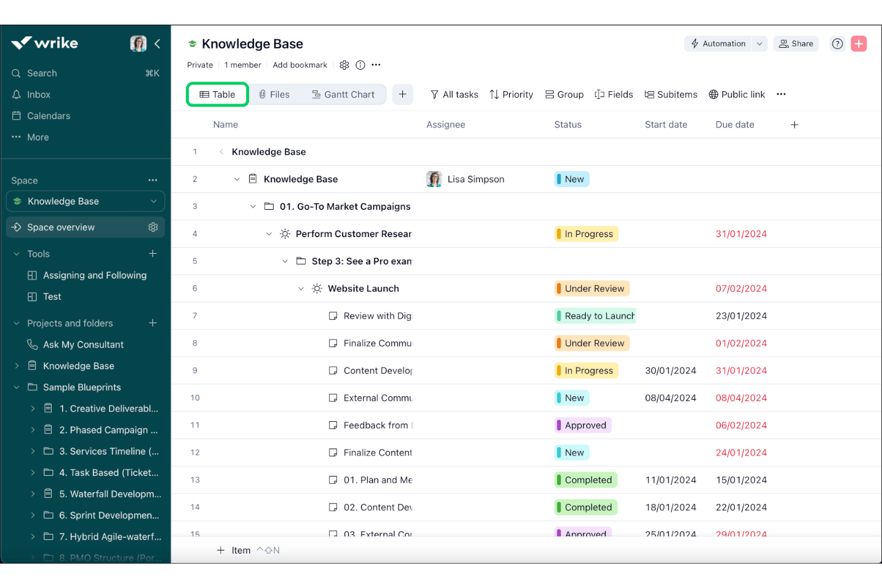Screen dimensions: 882x588
Task: Open space info icon
Action: pos(361,65)
